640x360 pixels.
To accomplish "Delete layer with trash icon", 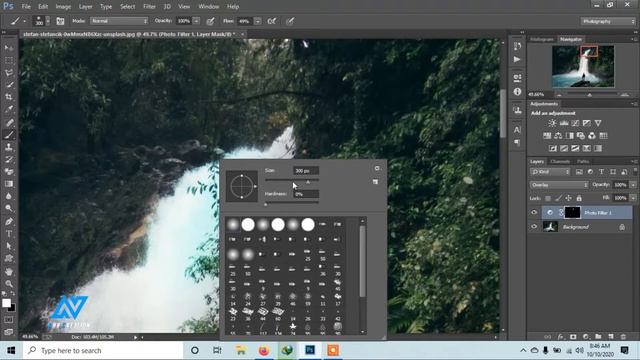I will pos(623,337).
